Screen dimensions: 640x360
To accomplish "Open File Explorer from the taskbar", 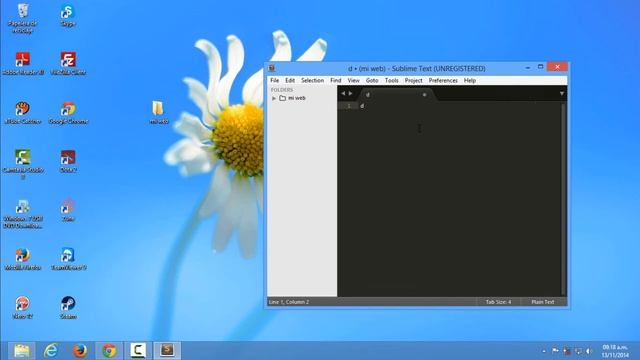I will coord(22,351).
